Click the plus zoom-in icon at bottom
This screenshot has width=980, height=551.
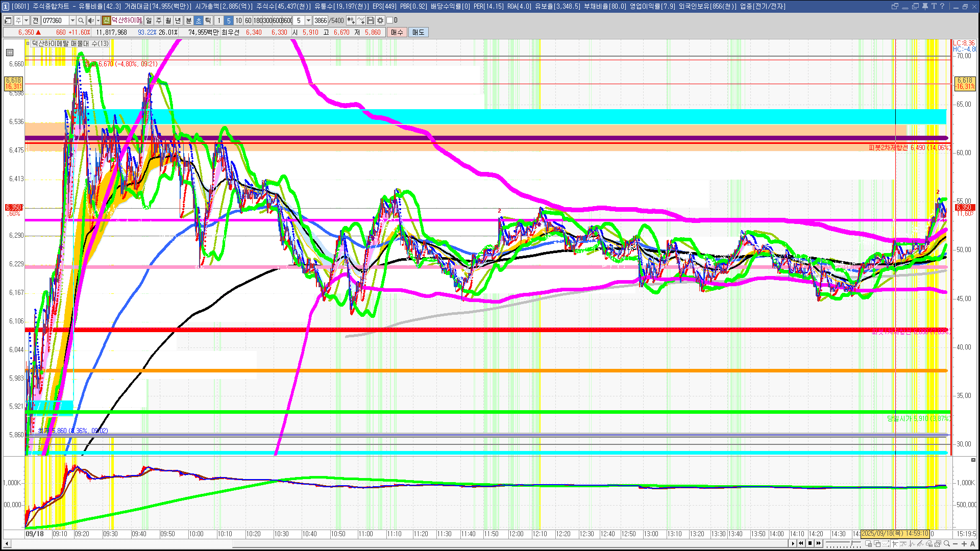[964, 543]
